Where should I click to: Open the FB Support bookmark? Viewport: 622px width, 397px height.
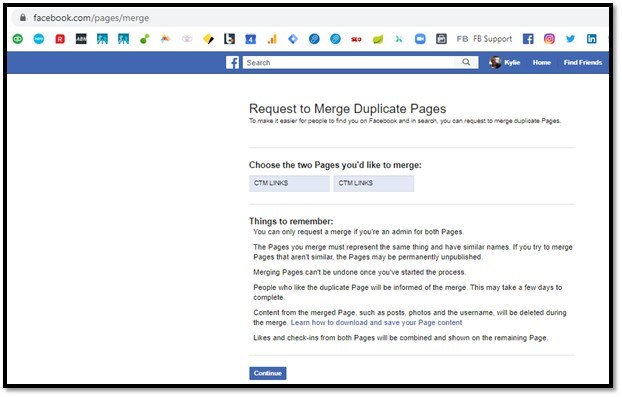[x=492, y=39]
